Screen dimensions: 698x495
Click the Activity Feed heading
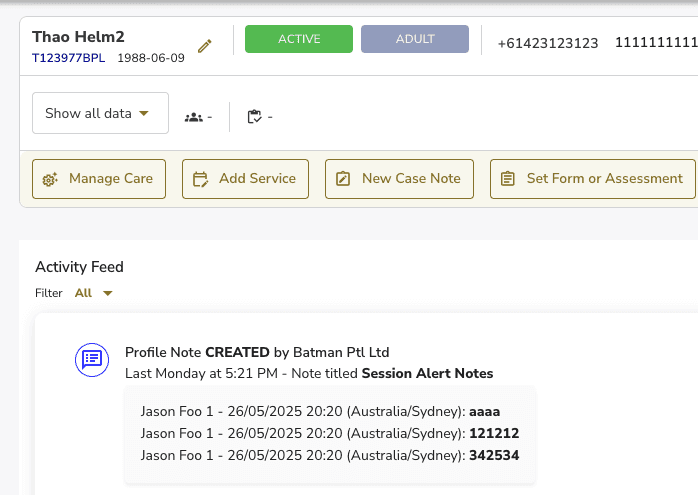[x=79, y=267]
